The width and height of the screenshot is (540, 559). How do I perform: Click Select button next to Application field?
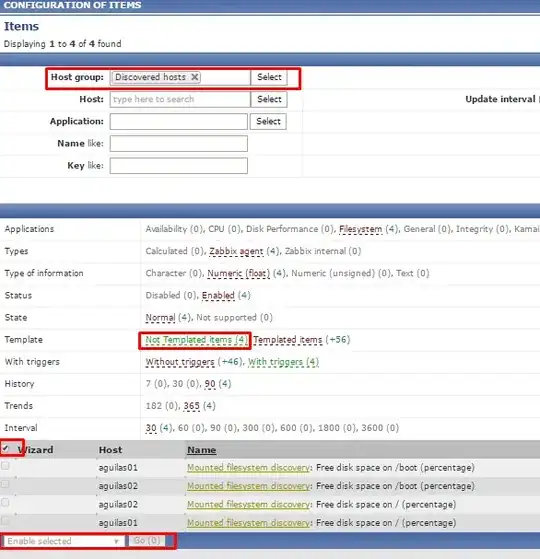[x=268, y=121]
